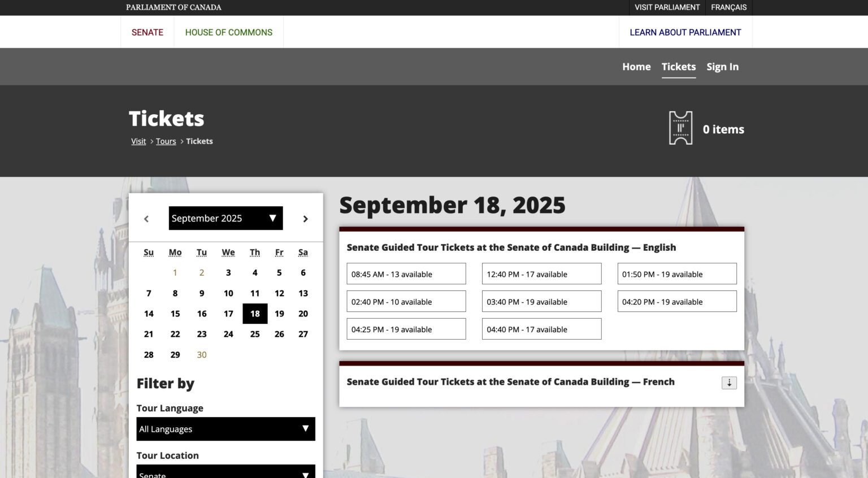Switch site language to Français

tap(728, 7)
